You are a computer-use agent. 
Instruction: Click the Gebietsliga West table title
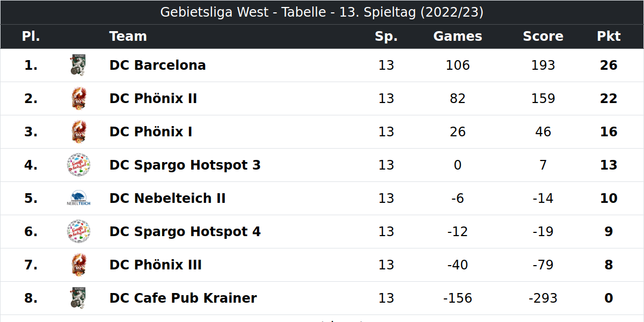[x=322, y=12]
